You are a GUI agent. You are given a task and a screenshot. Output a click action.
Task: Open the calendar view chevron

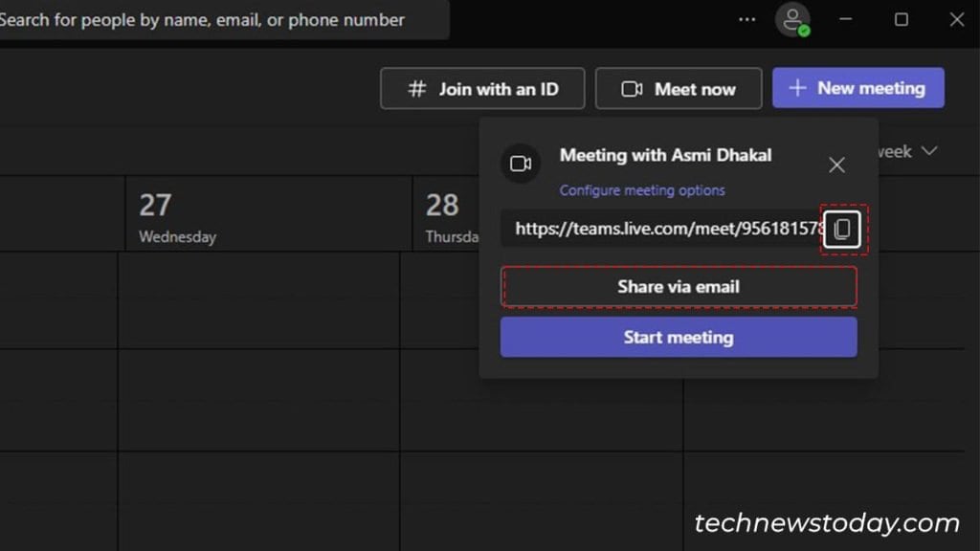(x=927, y=150)
